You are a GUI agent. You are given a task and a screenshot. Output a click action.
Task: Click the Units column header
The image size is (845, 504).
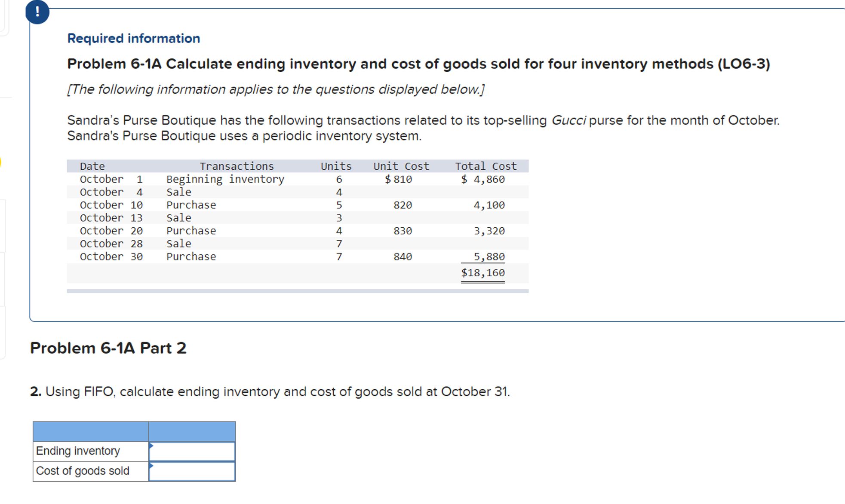[336, 166]
